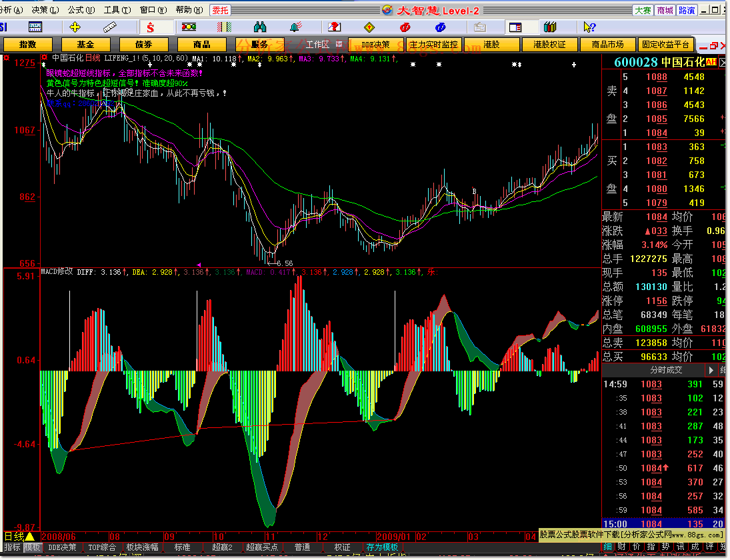Open the 帮助(H) menu
This screenshot has height=560, width=730.
pyautogui.click(x=189, y=10)
